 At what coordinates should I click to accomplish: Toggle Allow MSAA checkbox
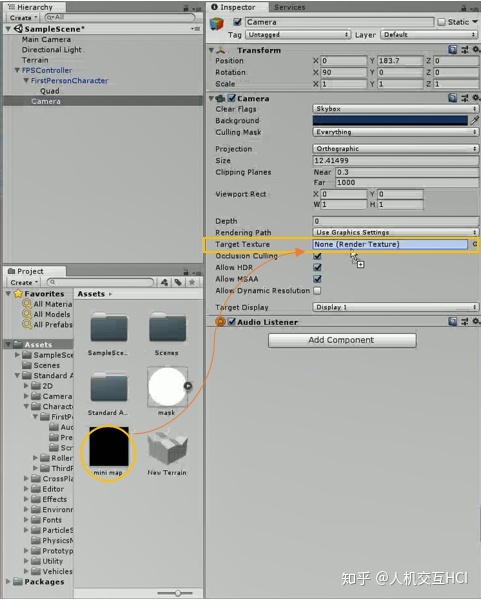click(317, 279)
